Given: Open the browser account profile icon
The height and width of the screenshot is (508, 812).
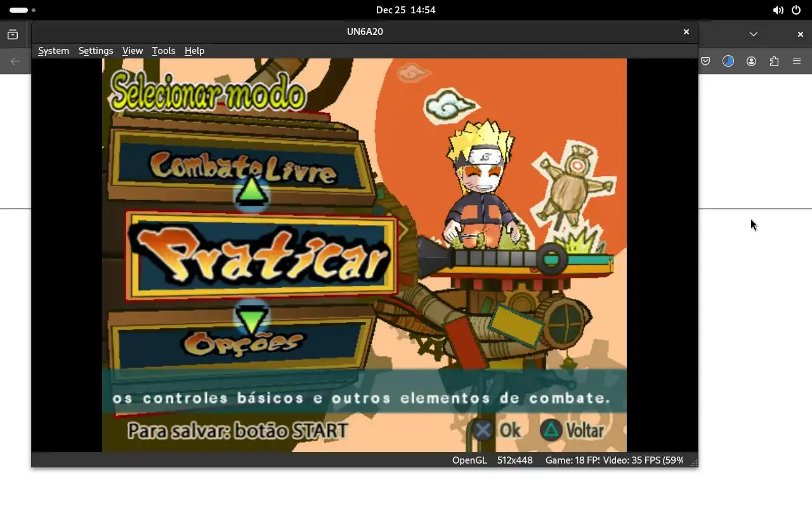Looking at the screenshot, I should (751, 62).
